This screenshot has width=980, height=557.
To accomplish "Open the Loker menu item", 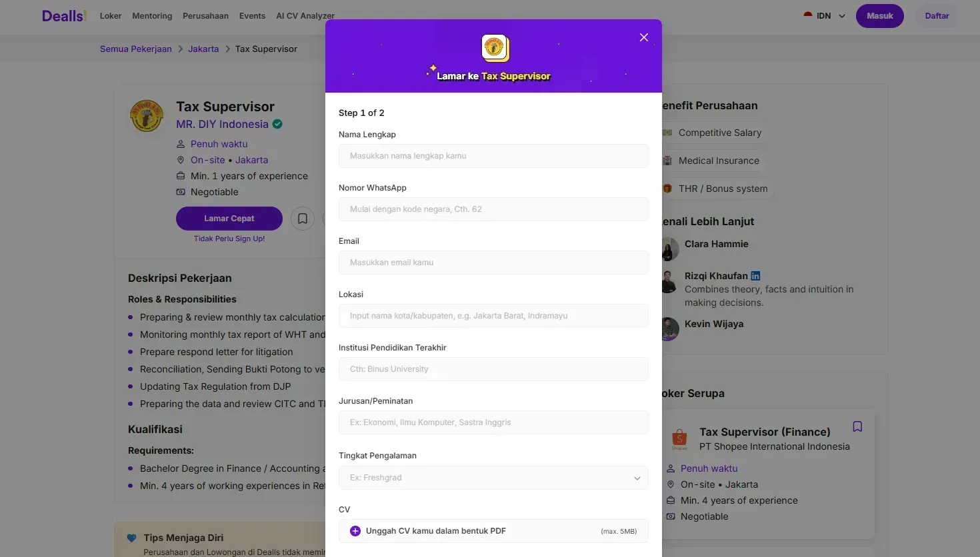I will 111,16.
